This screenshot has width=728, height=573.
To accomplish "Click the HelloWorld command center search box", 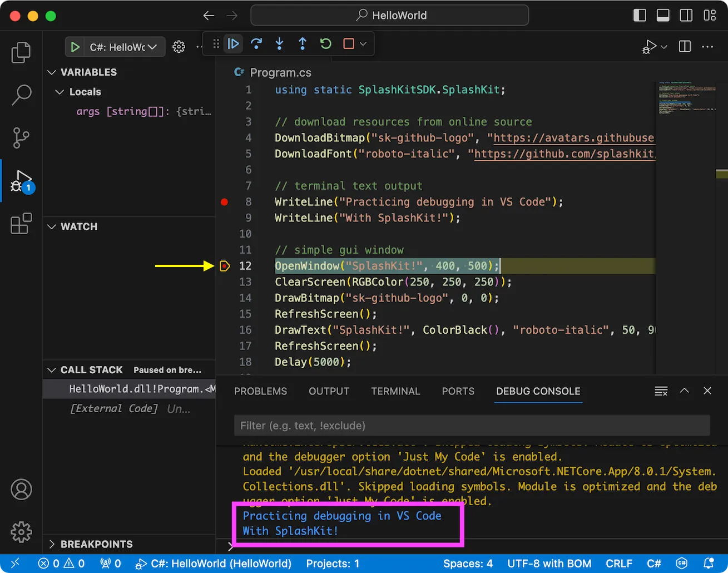I will pos(389,16).
